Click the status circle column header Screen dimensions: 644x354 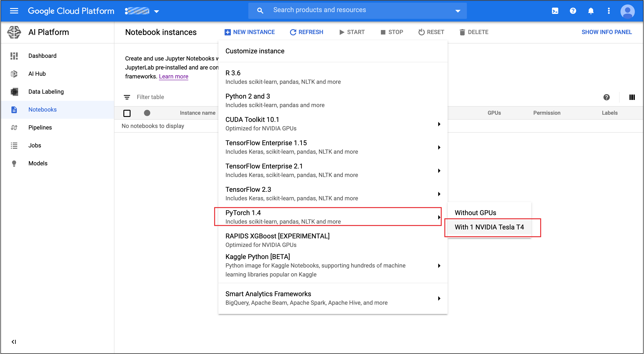pyautogui.click(x=147, y=113)
